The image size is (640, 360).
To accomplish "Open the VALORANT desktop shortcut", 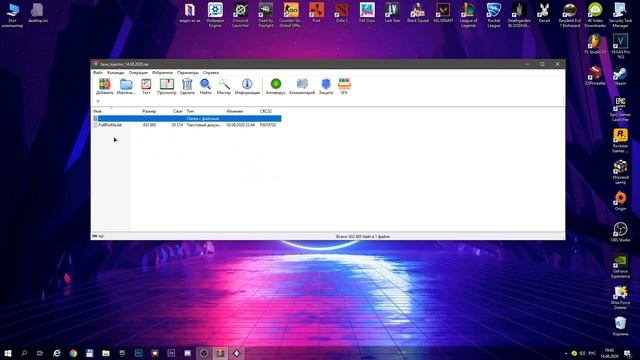I will coord(443,13).
